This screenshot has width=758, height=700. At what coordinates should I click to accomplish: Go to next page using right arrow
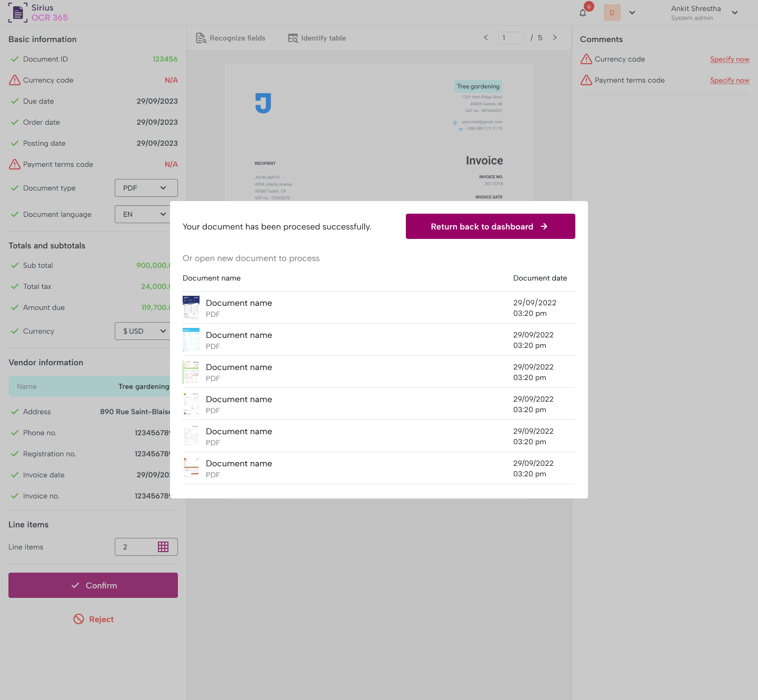(x=555, y=37)
